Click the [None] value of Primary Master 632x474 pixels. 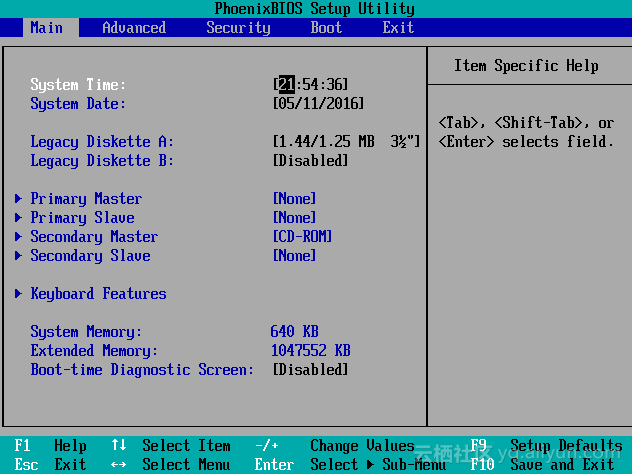295,198
